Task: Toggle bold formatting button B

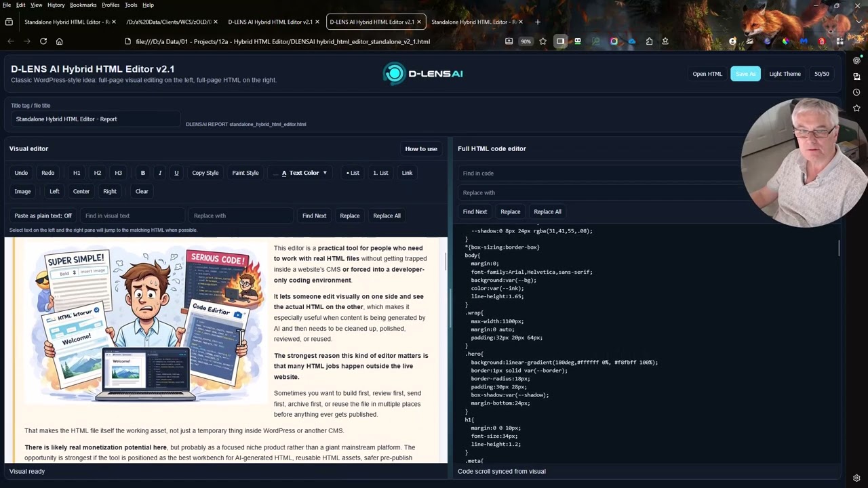Action: point(142,173)
